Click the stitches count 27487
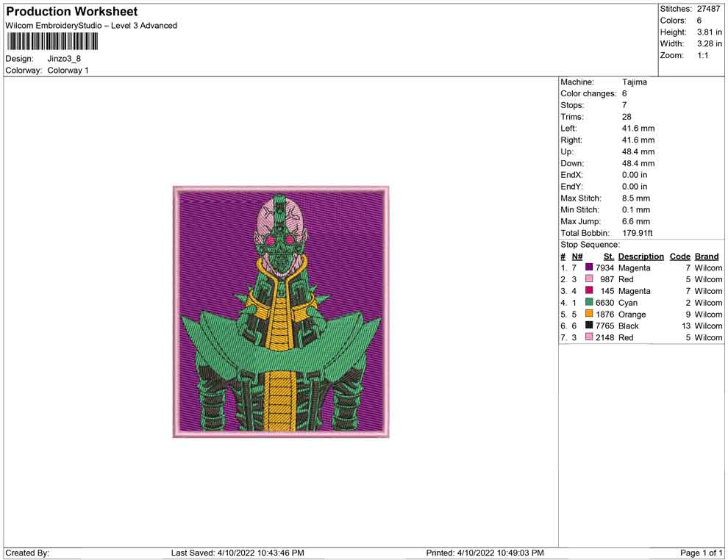The width and height of the screenshot is (728, 560). (708, 9)
